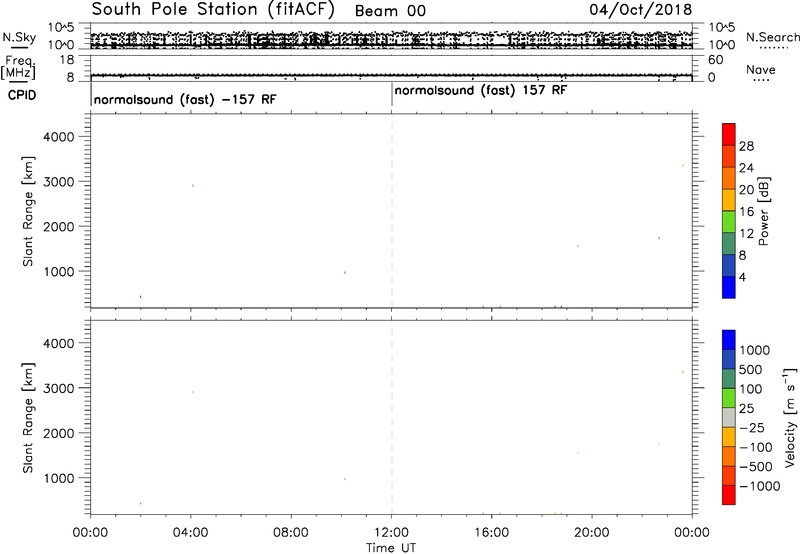Click the power echo near 3350 km before midnight
800x554 pixels.
coord(683,165)
